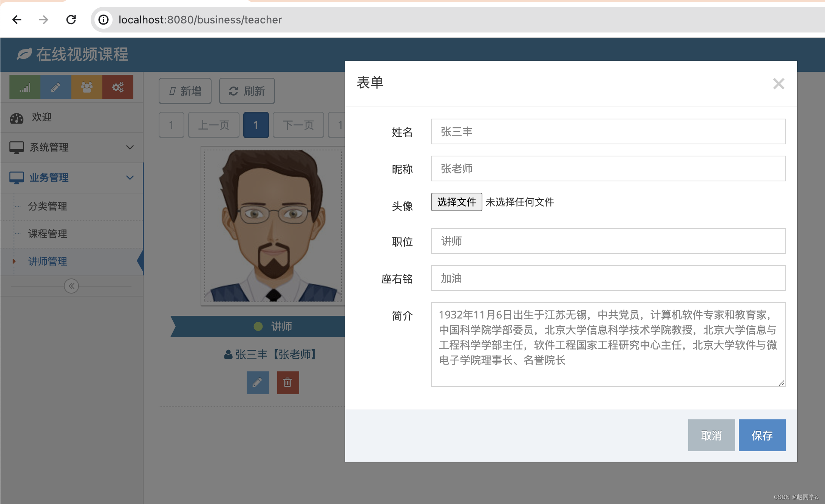The height and width of the screenshot is (504, 825).
Task: Click the blue pencil shortcut icon
Action: tap(56, 87)
